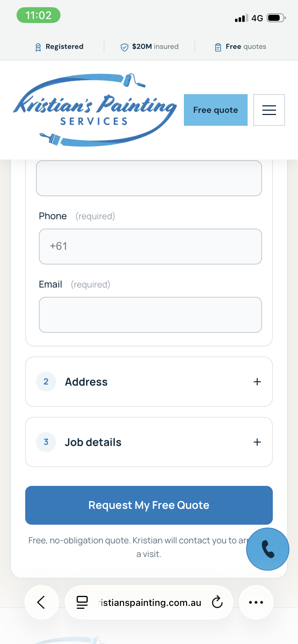Focus the Email input field
Screen dimensions: 298x644
(x=150, y=315)
